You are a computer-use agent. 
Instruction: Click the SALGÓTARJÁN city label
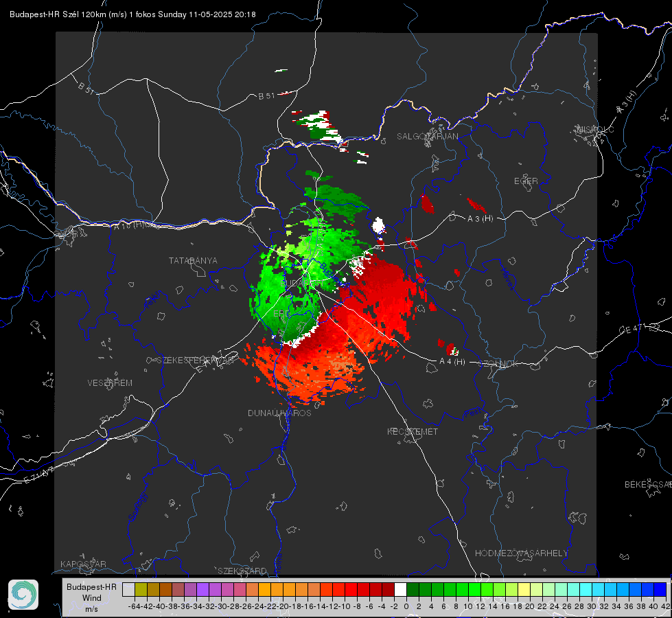pyautogui.click(x=427, y=137)
